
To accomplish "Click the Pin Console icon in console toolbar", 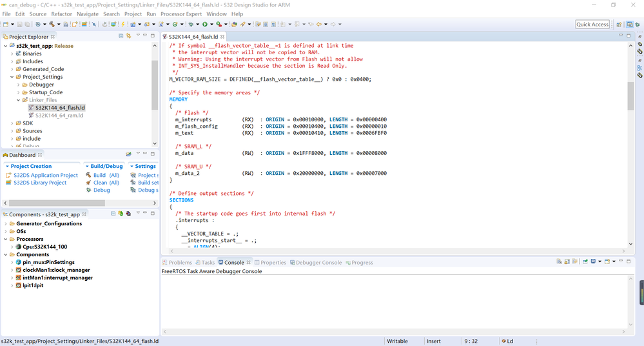I will [585, 261].
